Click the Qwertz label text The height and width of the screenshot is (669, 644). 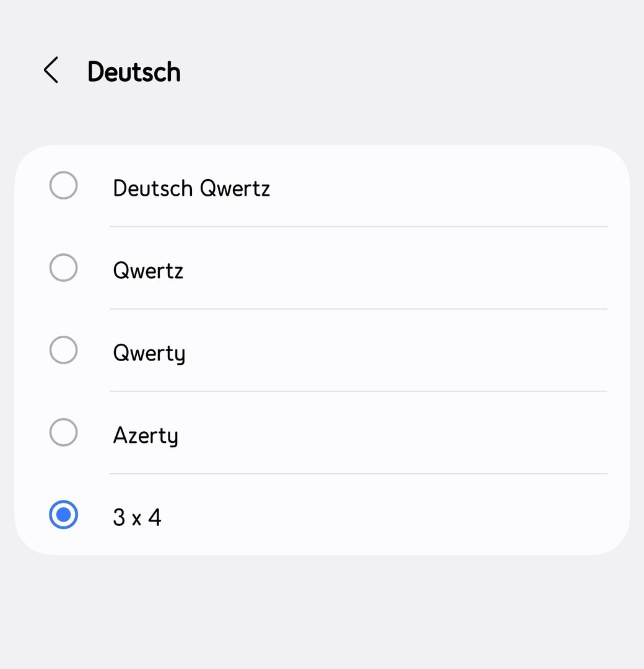(x=148, y=270)
